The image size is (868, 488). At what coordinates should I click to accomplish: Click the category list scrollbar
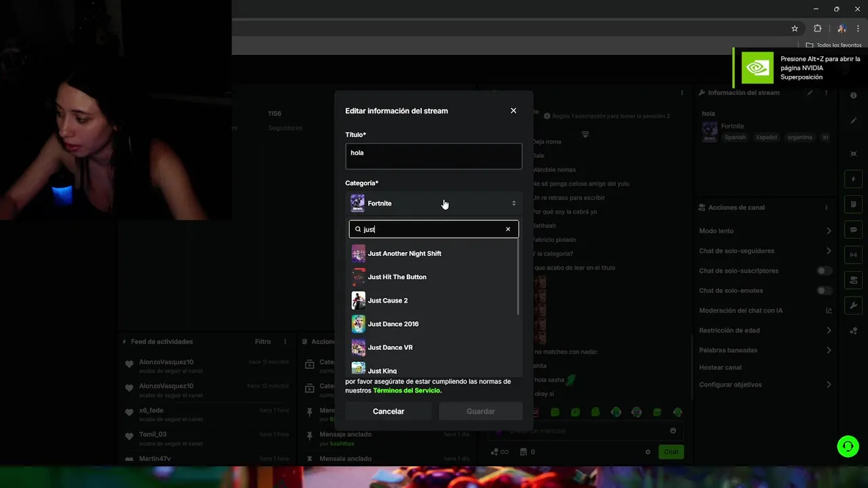point(518,278)
